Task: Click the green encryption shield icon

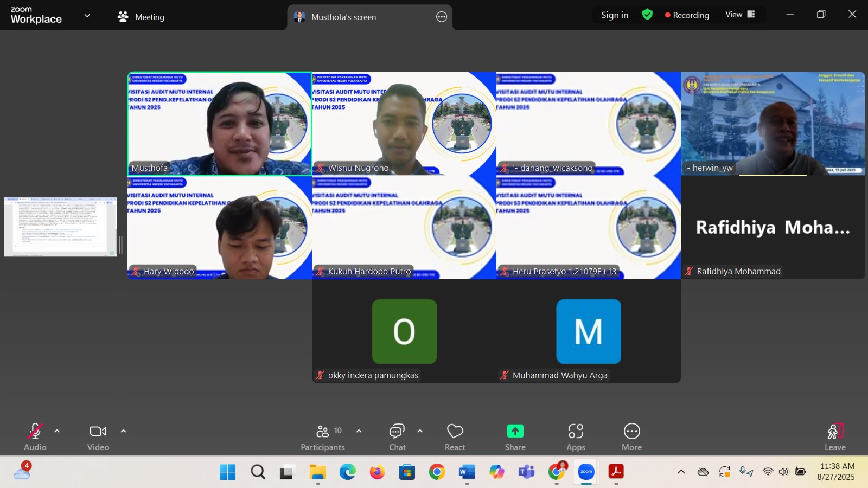Action: (x=647, y=15)
